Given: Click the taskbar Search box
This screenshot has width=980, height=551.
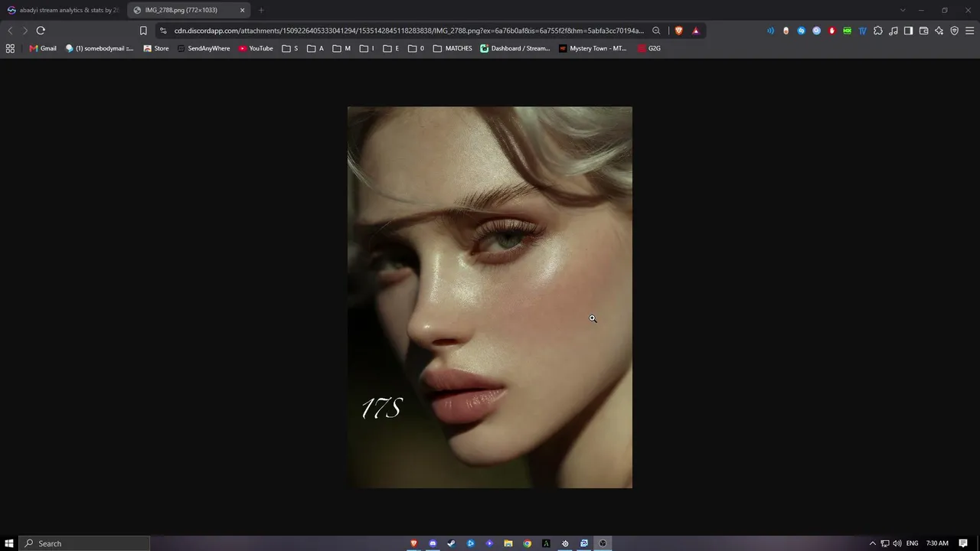Looking at the screenshot, I should pos(84,543).
